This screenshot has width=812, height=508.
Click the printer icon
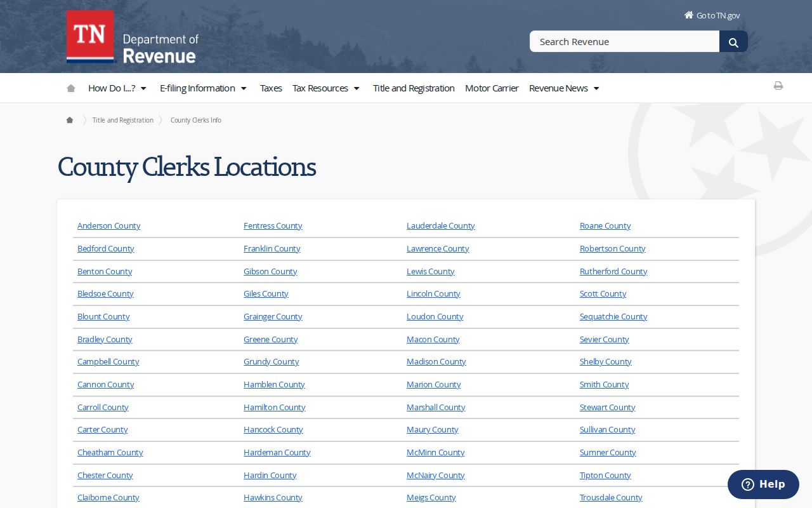click(778, 86)
